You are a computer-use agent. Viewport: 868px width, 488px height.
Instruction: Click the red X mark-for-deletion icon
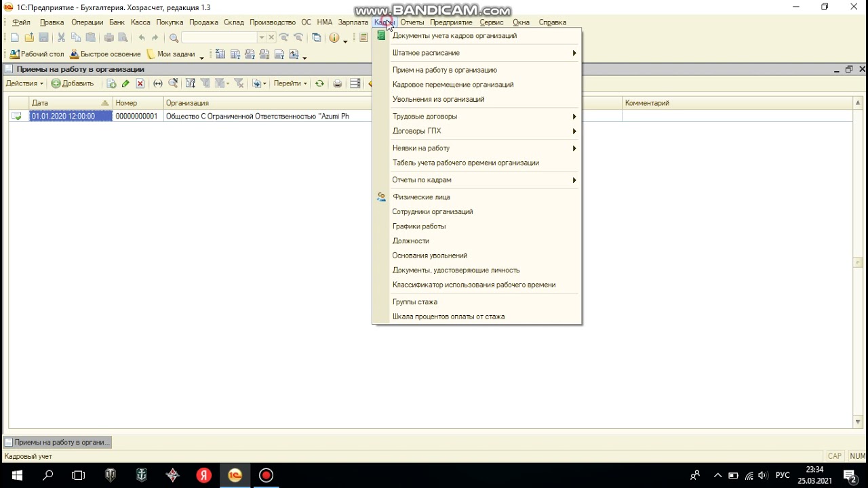click(140, 83)
